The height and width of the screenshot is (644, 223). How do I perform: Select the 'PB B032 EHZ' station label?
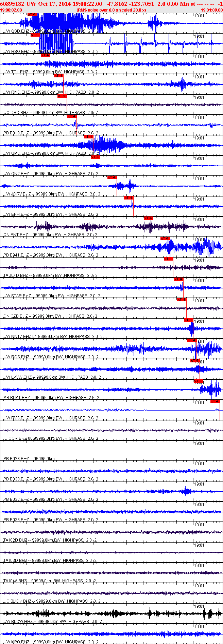[16, 499]
